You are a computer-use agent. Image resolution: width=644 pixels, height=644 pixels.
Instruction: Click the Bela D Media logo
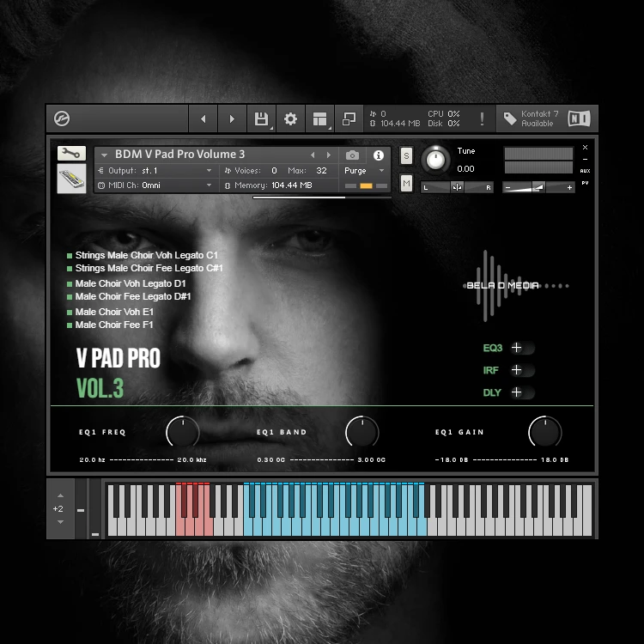coord(517,285)
